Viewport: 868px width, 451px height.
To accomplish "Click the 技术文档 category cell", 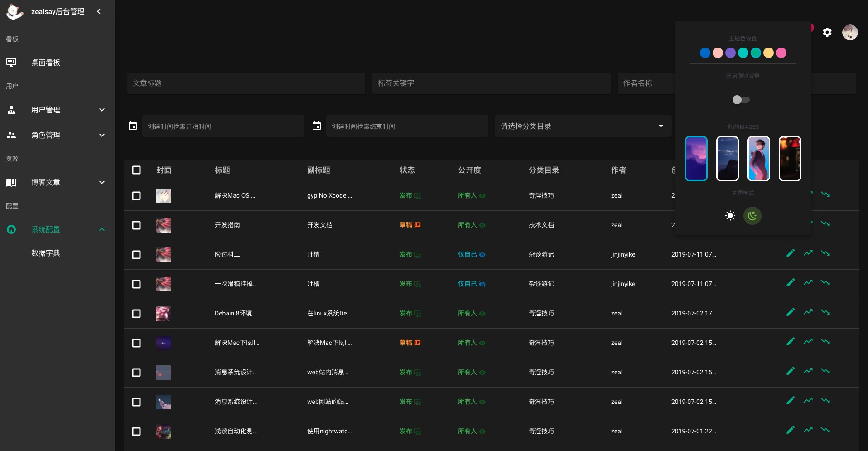I will [x=541, y=225].
